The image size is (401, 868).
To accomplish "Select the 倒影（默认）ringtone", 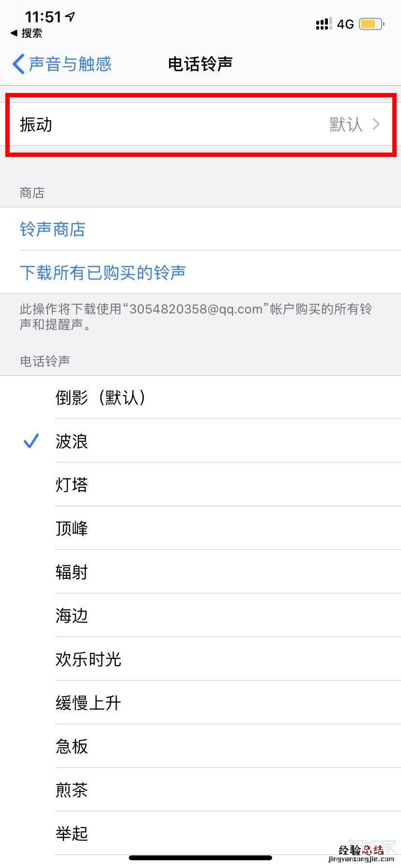I will [x=101, y=398].
